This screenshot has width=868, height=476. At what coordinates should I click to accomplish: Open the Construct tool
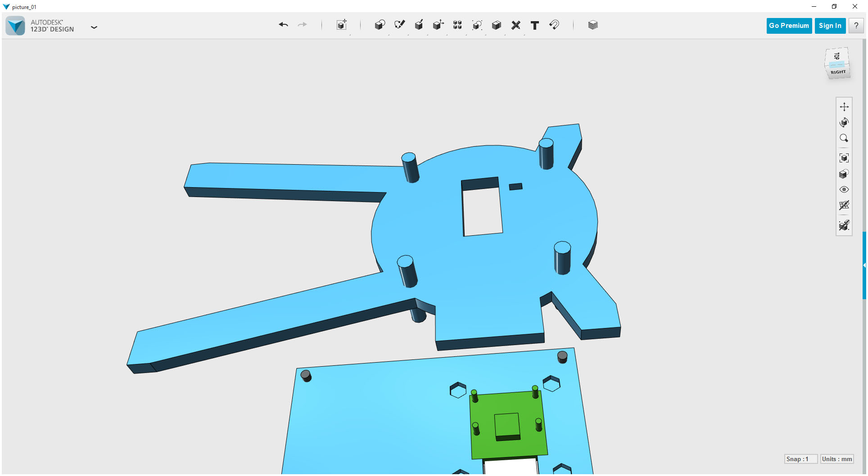tap(419, 25)
